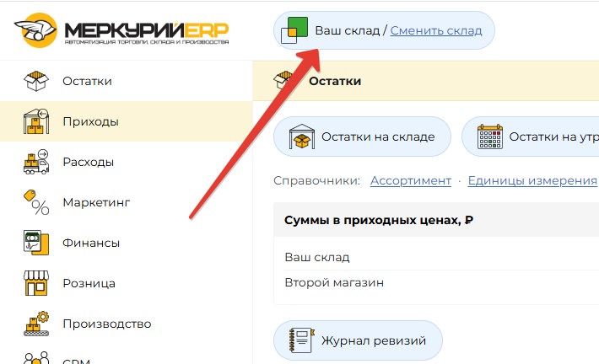This screenshot has width=599, height=364.
Task: Click the finance chart icon beside Финансы
Action: pos(36,243)
